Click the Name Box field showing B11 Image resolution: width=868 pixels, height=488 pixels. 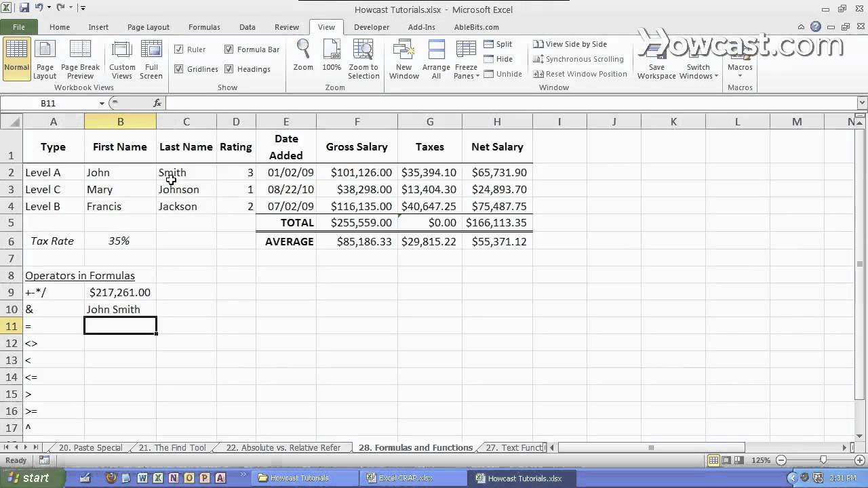coord(49,103)
